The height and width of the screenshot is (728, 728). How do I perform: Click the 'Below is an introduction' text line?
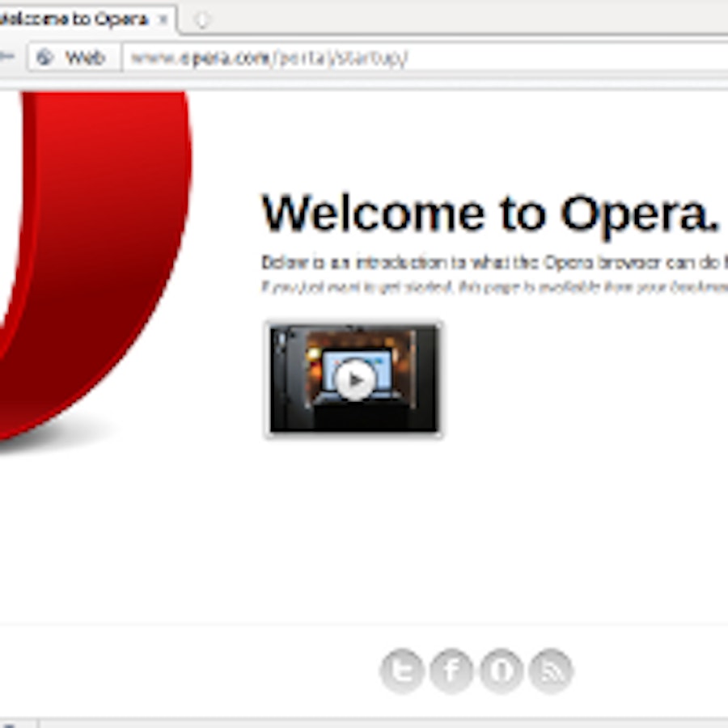click(x=493, y=263)
